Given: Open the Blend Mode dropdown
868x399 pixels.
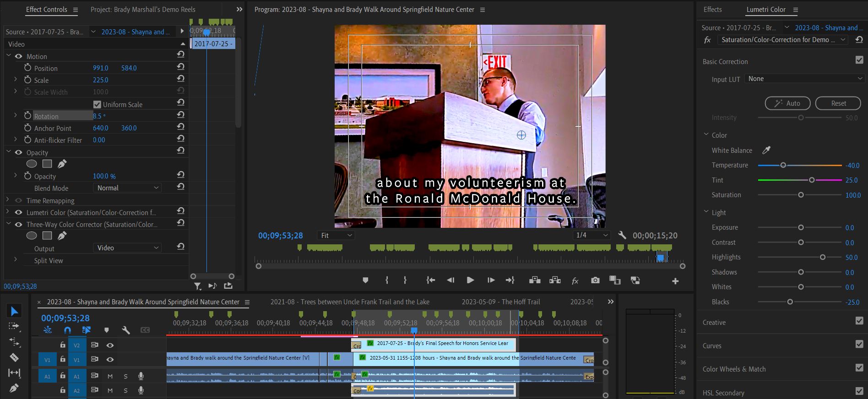Looking at the screenshot, I should click(x=128, y=188).
